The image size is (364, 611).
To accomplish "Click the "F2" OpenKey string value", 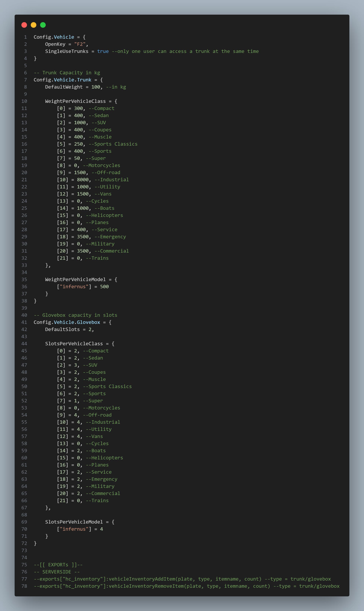I will [x=80, y=44].
